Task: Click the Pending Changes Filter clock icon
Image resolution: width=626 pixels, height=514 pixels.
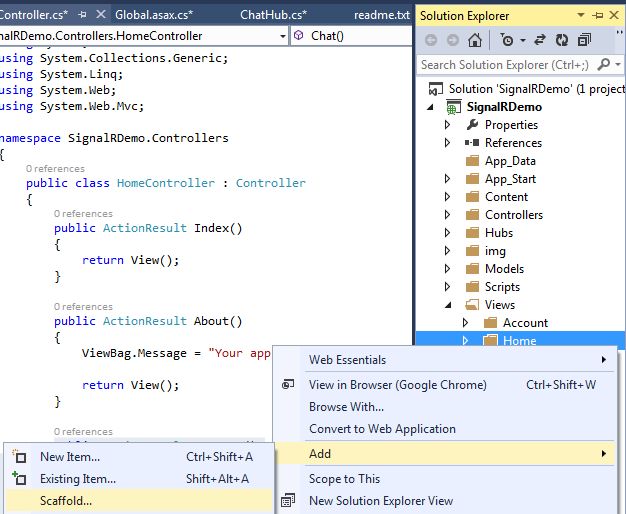Action: pos(507,40)
